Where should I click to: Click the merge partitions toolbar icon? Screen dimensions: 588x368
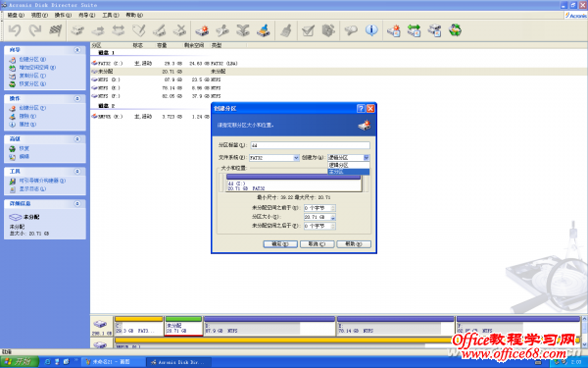coord(243,30)
